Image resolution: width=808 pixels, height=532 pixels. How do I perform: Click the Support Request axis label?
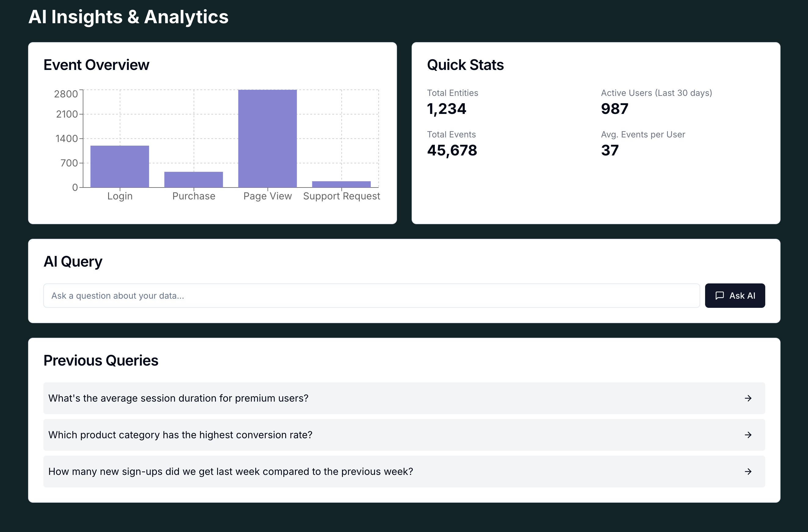click(x=341, y=196)
